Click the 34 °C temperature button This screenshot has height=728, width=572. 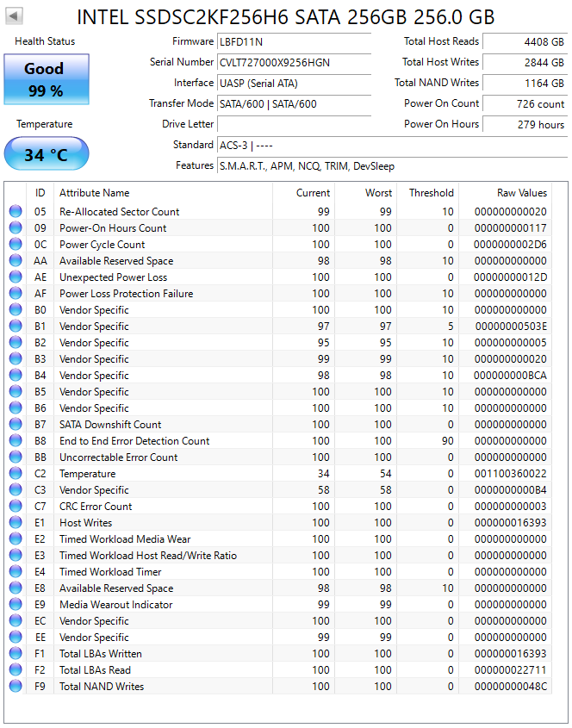[47, 154]
